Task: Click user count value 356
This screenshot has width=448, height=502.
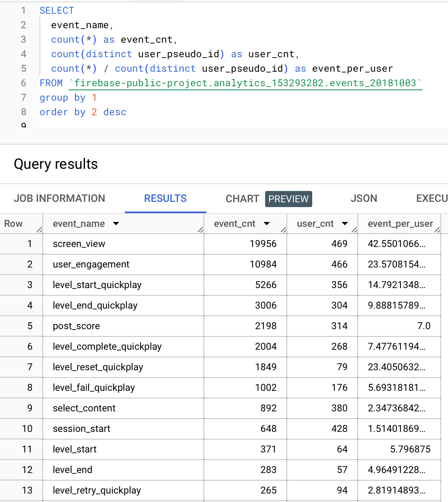Action: (x=340, y=285)
